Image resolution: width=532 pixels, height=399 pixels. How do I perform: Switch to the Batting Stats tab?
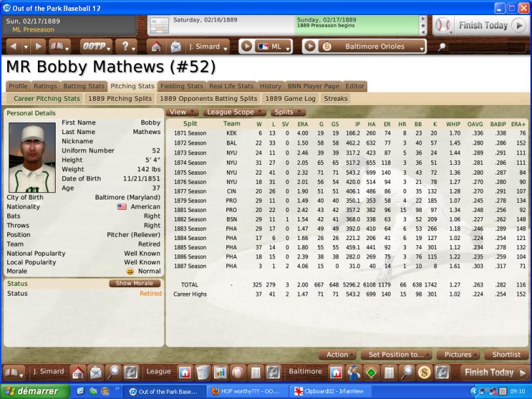[84, 86]
